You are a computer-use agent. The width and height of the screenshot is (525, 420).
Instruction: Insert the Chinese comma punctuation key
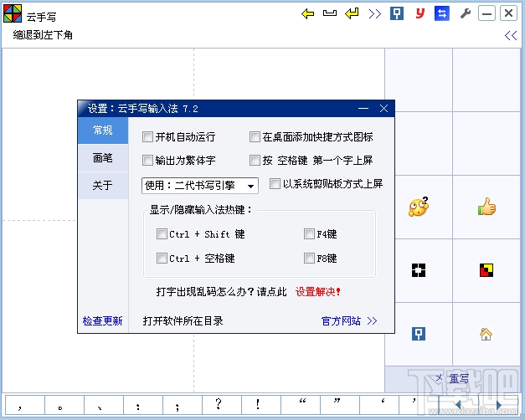25,405
